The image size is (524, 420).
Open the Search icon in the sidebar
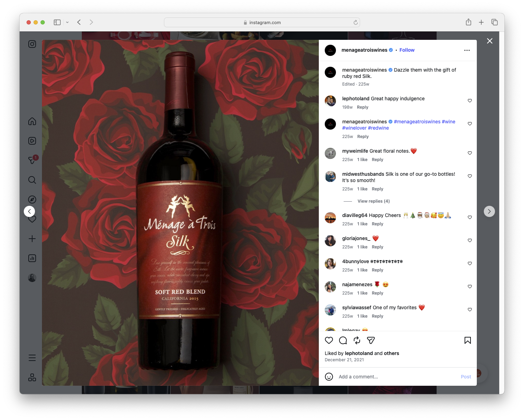[x=32, y=180]
